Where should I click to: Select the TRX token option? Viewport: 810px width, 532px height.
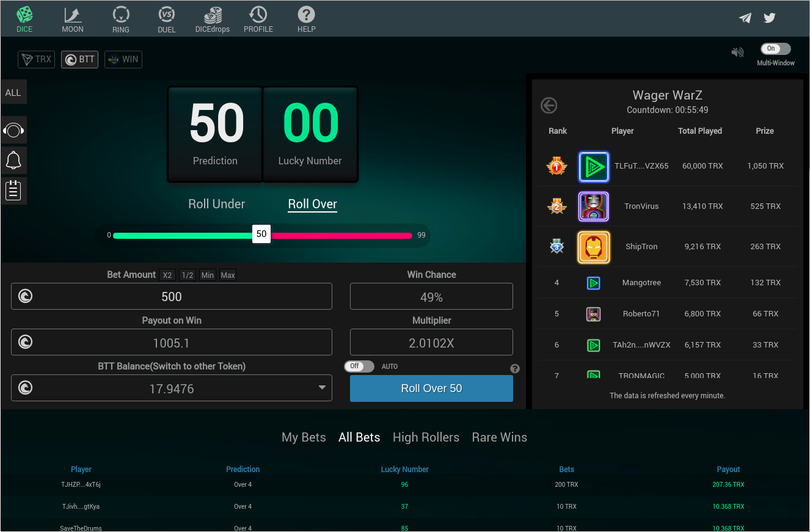[37, 59]
